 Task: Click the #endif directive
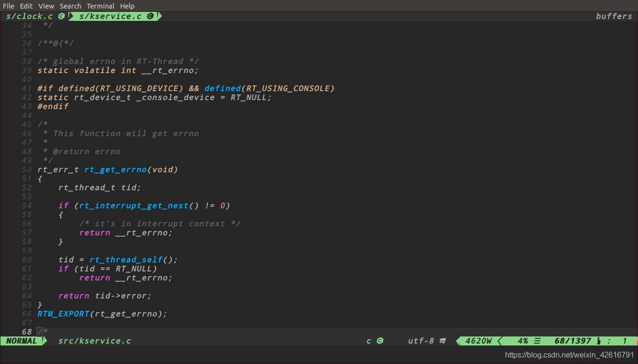point(53,106)
